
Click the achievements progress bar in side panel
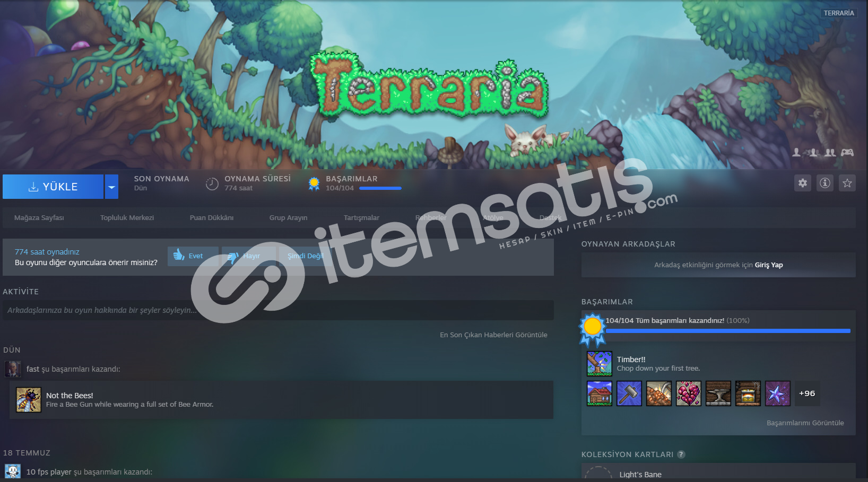click(728, 331)
